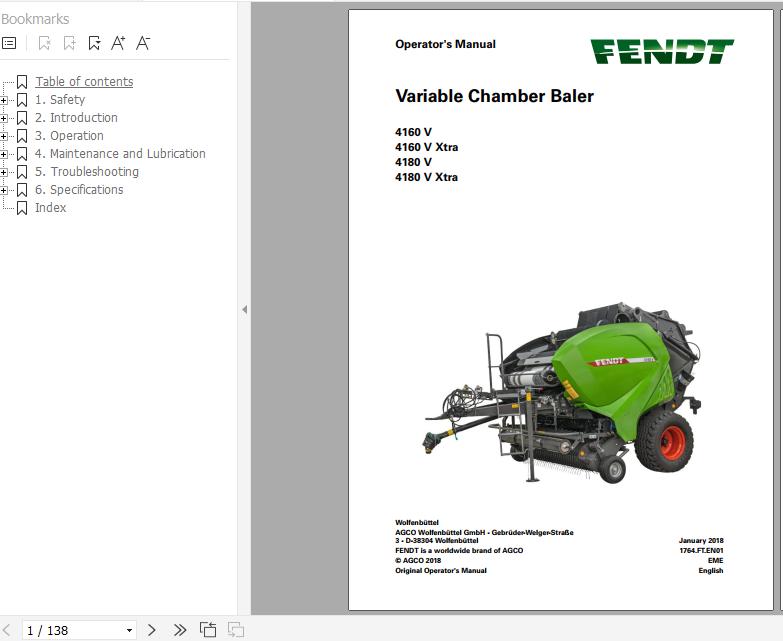Go to the next page arrow

pyautogui.click(x=152, y=630)
